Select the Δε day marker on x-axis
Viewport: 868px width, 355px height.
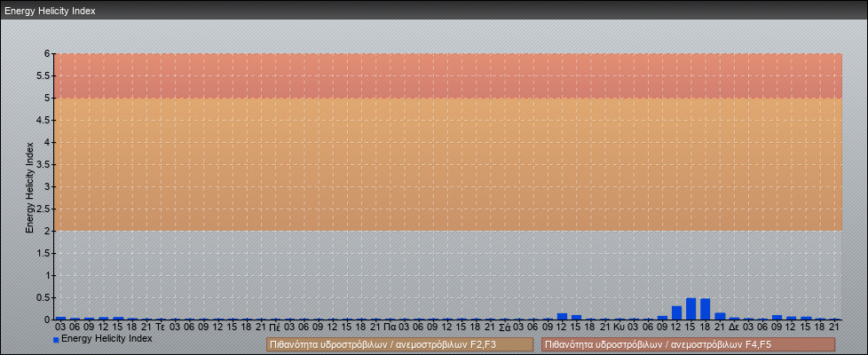pyautogui.click(x=734, y=327)
